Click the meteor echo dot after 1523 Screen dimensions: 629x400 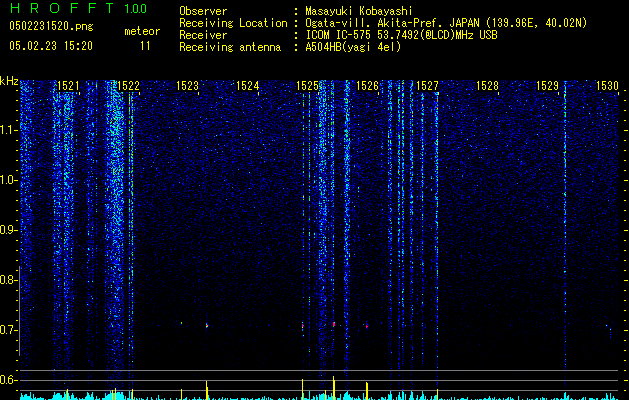click(x=207, y=326)
